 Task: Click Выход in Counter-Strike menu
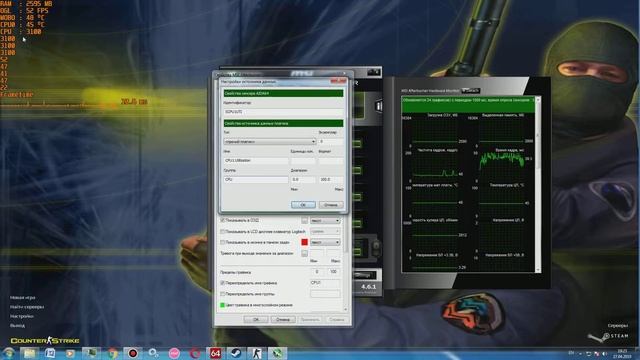pos(17,326)
